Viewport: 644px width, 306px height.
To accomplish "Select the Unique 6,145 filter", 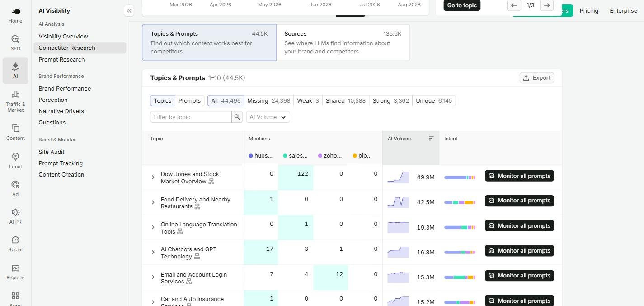I will [x=434, y=100].
